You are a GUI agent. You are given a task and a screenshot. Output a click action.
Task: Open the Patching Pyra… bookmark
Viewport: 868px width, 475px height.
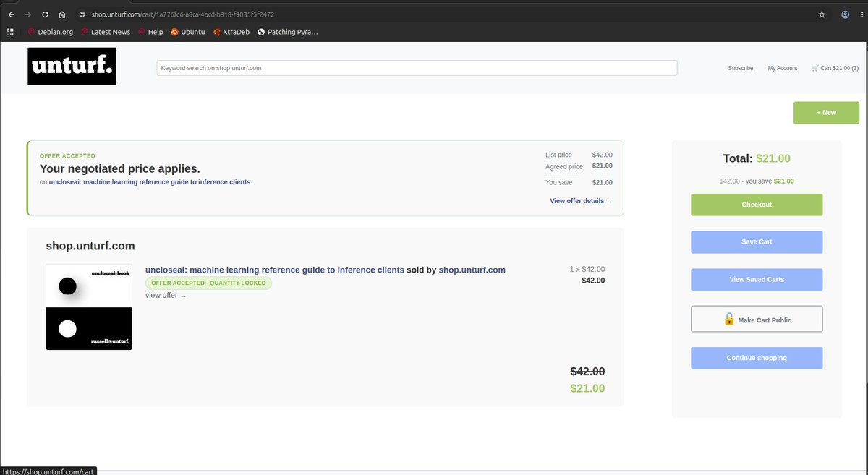(288, 32)
